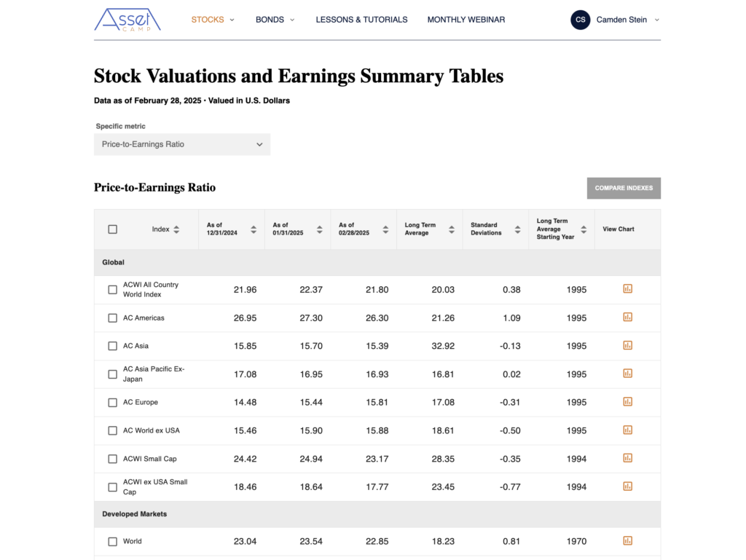This screenshot has width=746, height=560.
Task: Open the Specific metric dropdown
Action: coord(182,144)
